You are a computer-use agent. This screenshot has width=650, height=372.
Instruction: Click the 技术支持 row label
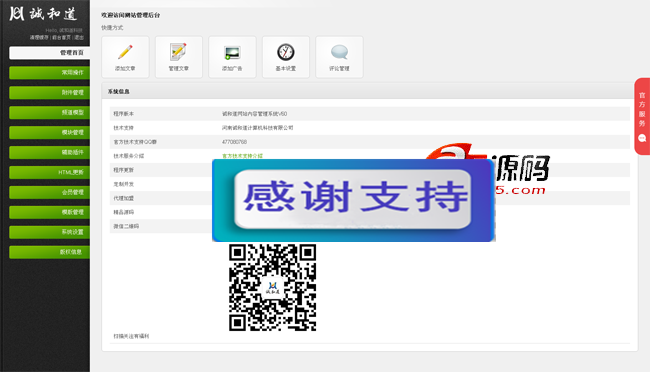124,128
